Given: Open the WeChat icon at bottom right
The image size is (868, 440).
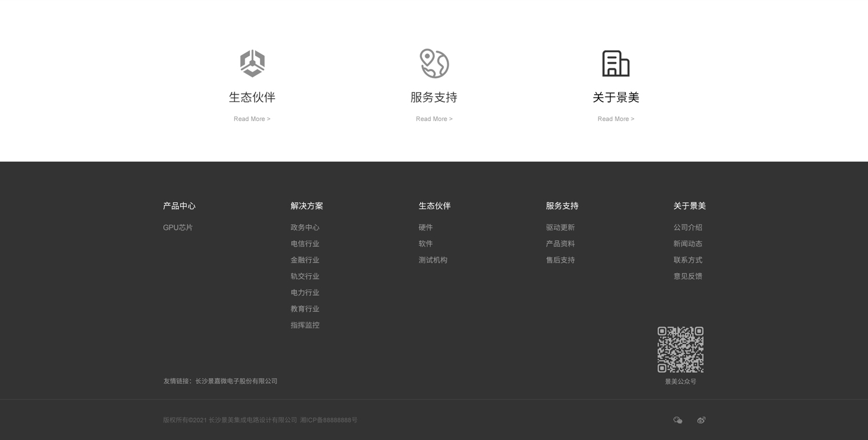Looking at the screenshot, I should [678, 420].
